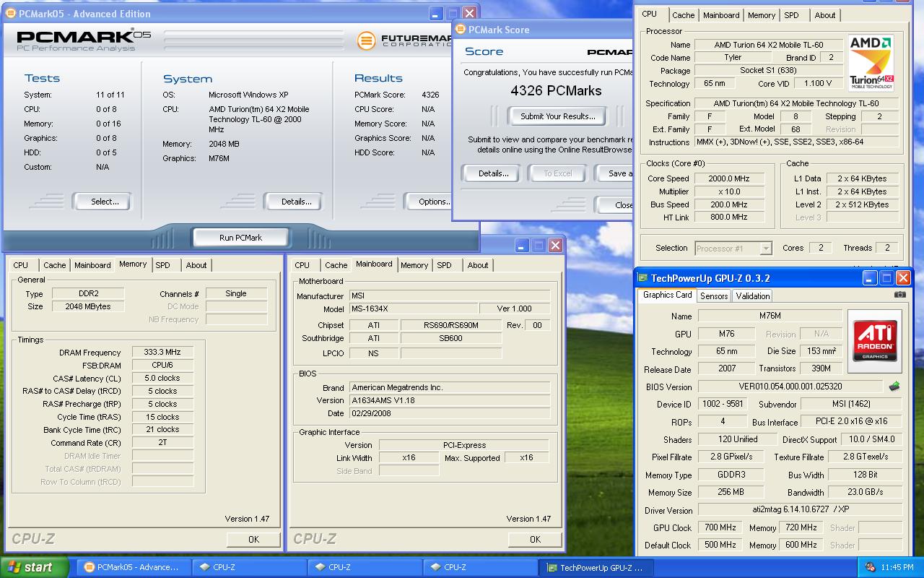Open Mainboard tab in top-right CPU-Z window
The height and width of the screenshot is (578, 924).
[721, 15]
